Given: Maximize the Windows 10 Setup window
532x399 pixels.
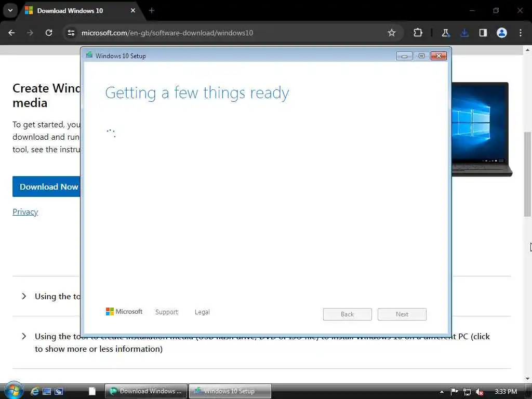Looking at the screenshot, I should [421, 56].
